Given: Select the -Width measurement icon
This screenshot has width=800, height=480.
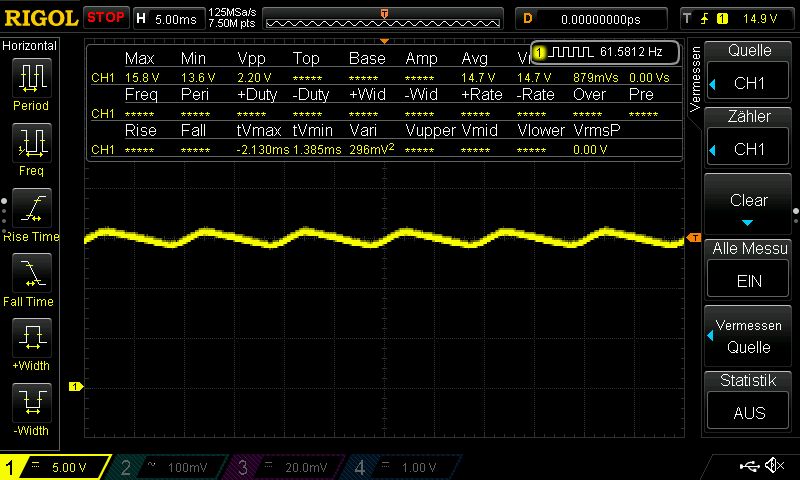Looking at the screenshot, I should click(x=31, y=402).
